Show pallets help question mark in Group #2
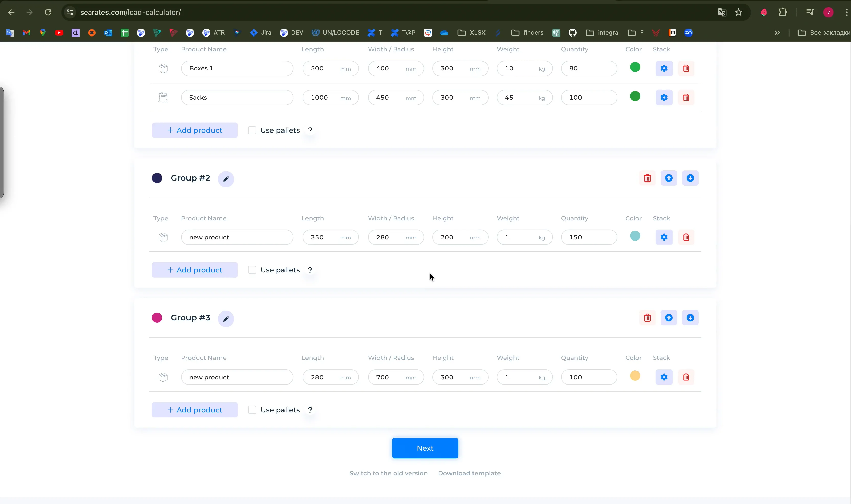 pos(310,270)
